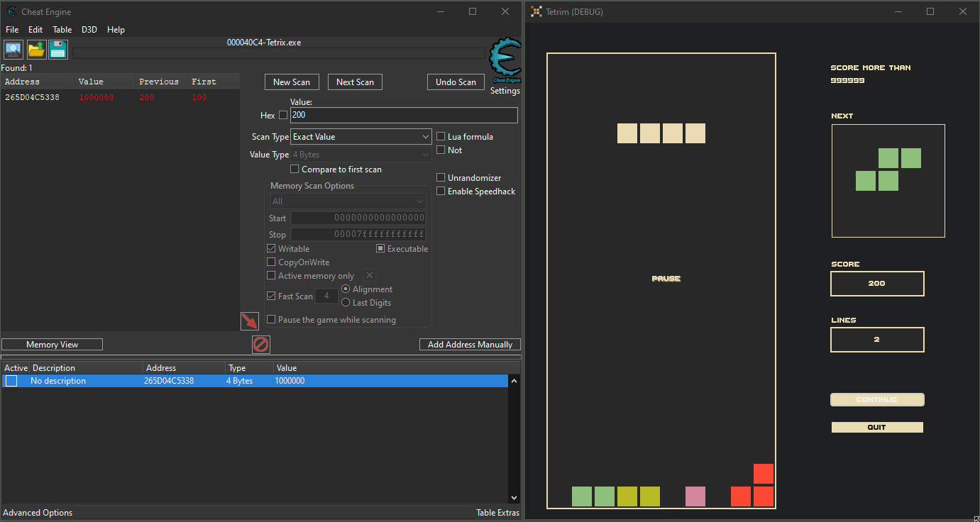Click the address list scroll up arrow
Viewport: 980px width, 522px height.
[514, 381]
